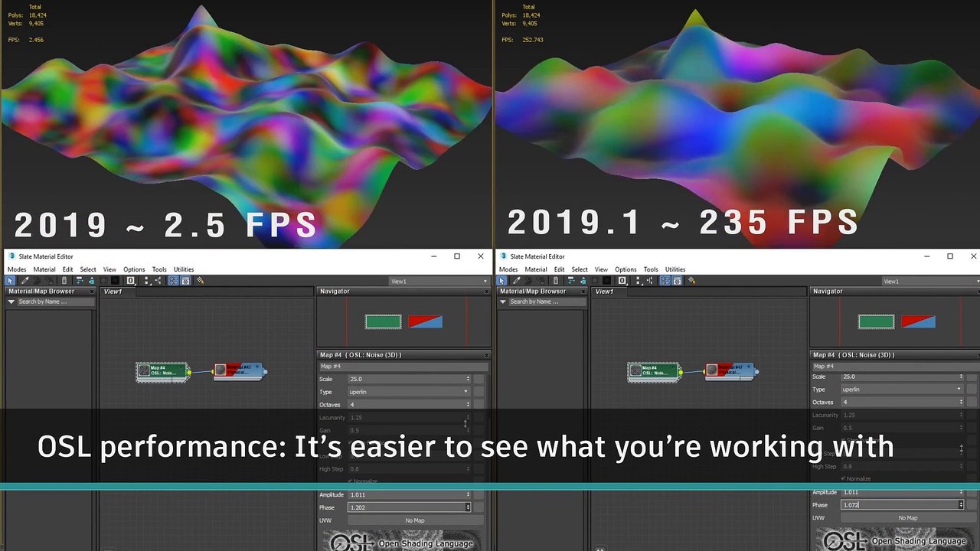
Task: Click Phase spinner arrows in left editor
Action: pyautogui.click(x=468, y=507)
